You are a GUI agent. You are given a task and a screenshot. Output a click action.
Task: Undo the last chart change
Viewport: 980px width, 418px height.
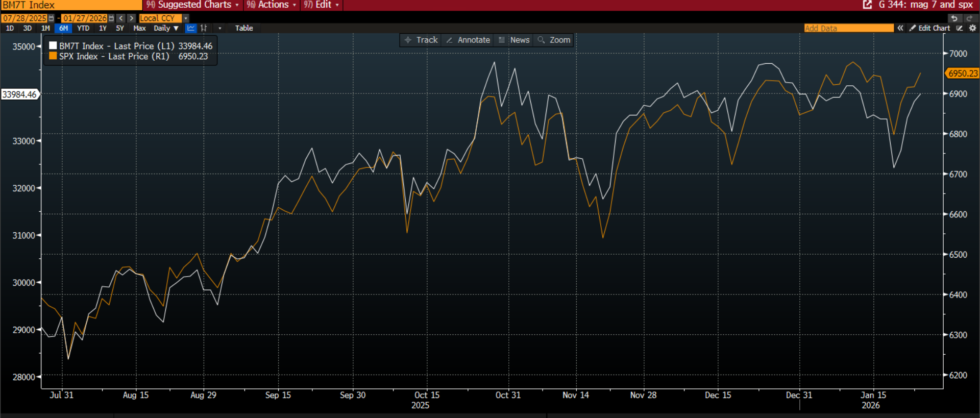[954, 18]
